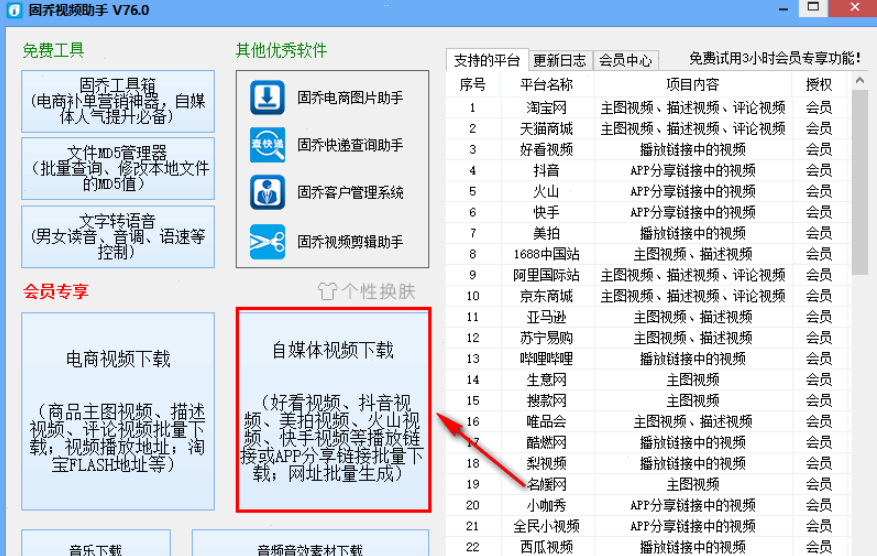Click 免费试用3小时会员专享功能 link

click(x=774, y=58)
